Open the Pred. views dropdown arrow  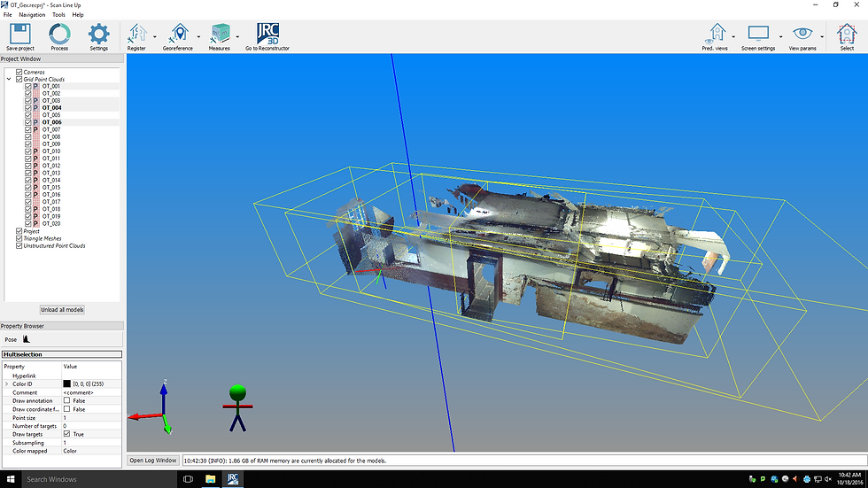pos(734,37)
